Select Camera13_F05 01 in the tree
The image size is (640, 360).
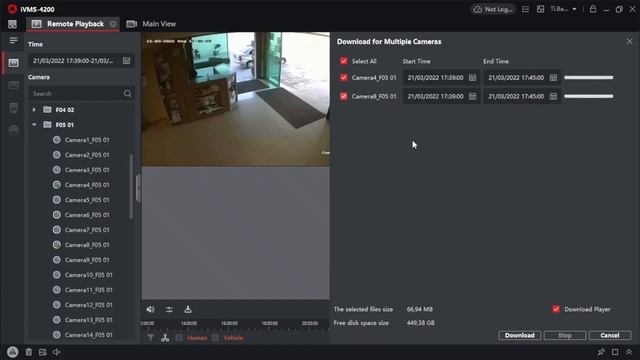[89, 320]
